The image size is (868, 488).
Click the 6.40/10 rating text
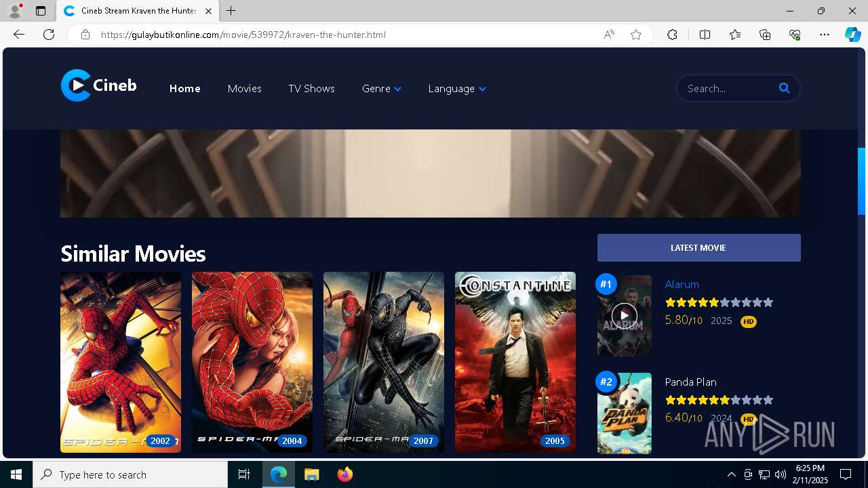(x=684, y=418)
